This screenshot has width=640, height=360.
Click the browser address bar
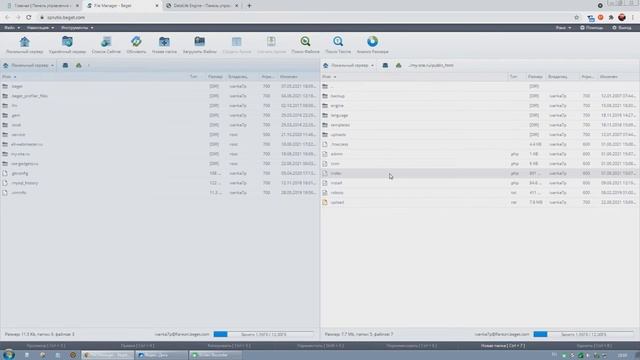tap(306, 18)
